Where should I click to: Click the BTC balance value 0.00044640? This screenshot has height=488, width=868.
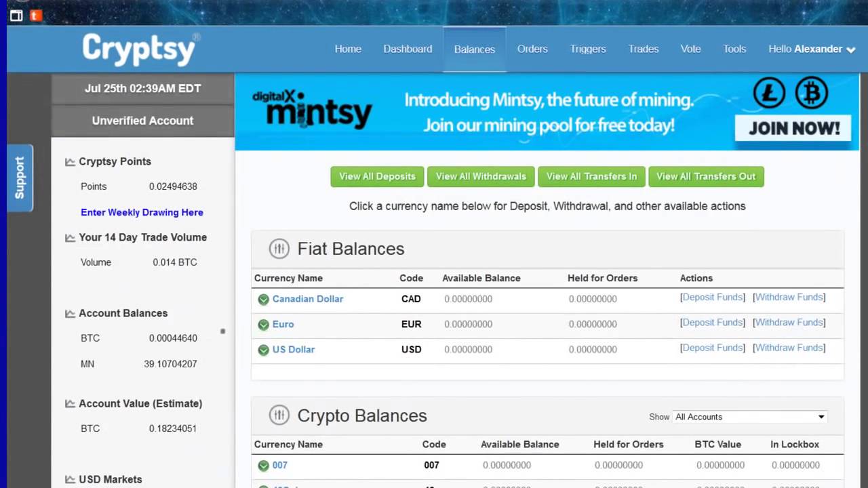[x=173, y=338]
